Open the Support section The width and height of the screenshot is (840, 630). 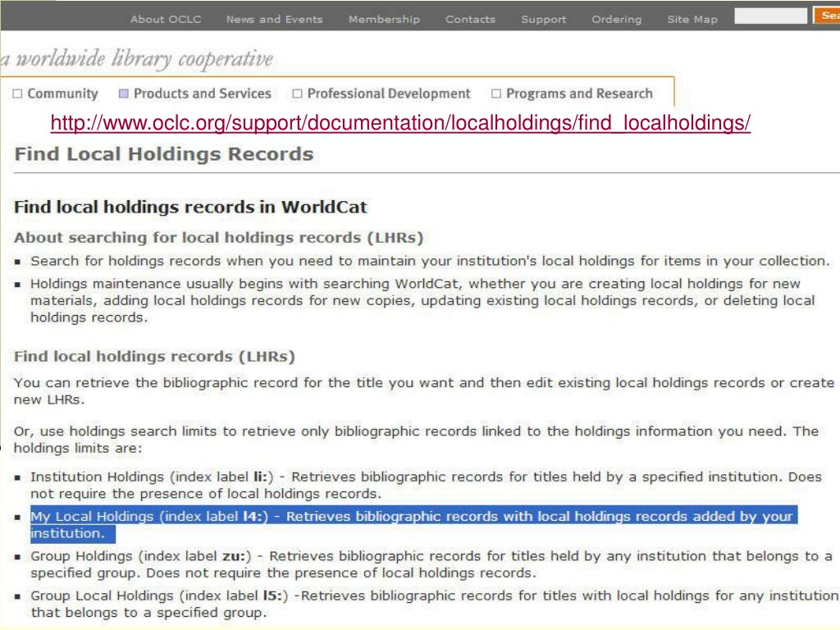[543, 20]
